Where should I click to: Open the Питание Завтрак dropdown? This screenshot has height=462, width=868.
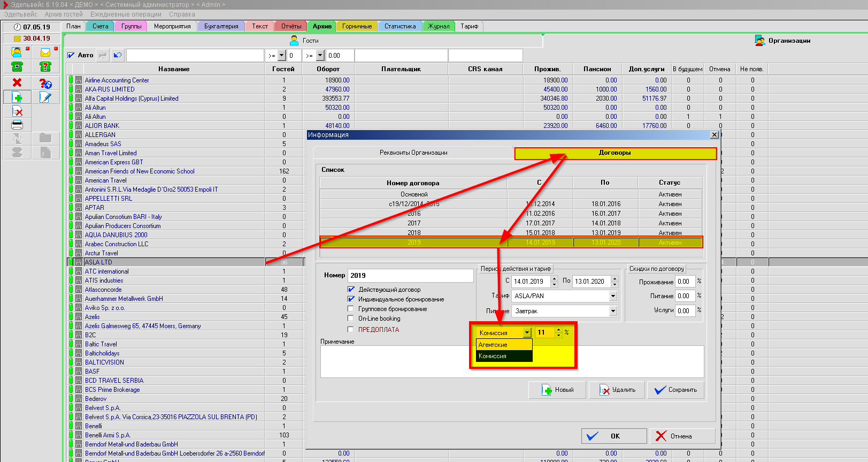(613, 311)
